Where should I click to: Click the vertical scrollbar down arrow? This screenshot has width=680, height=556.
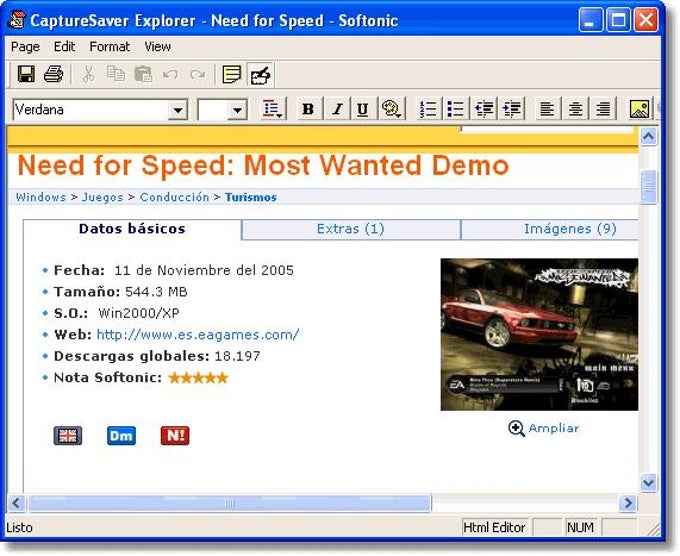(648, 482)
